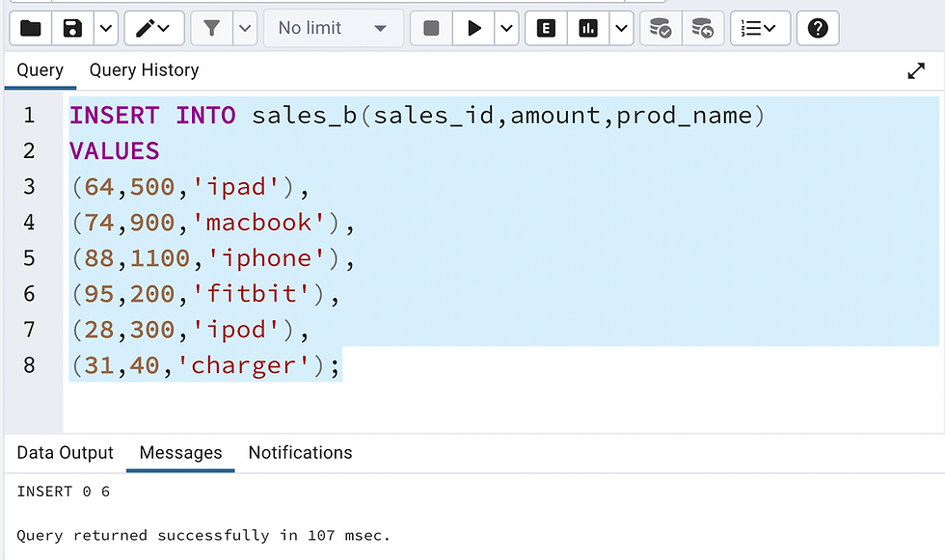Open the No limit rows dropdown
The image size is (945, 560).
[334, 28]
